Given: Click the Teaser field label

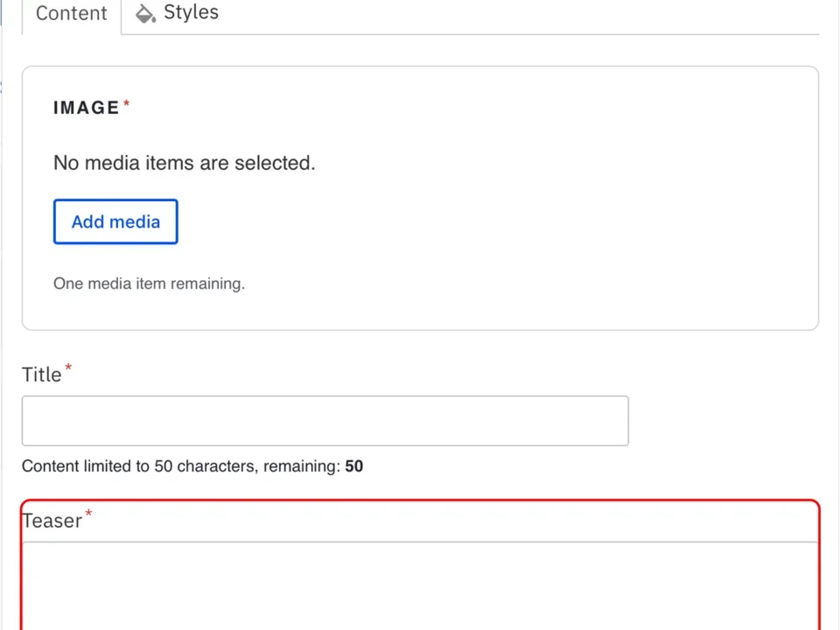Looking at the screenshot, I should pyautogui.click(x=52, y=520).
